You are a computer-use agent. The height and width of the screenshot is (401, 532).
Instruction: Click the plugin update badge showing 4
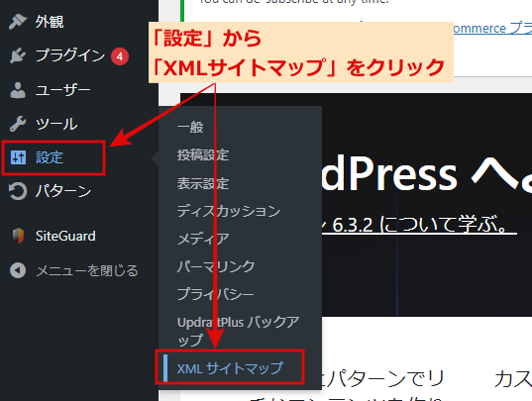[x=120, y=56]
